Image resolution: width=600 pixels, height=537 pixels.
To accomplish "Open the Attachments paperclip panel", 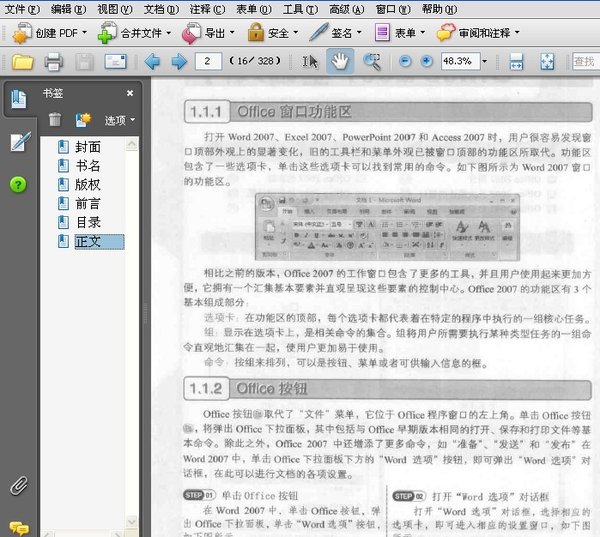I will point(18,487).
